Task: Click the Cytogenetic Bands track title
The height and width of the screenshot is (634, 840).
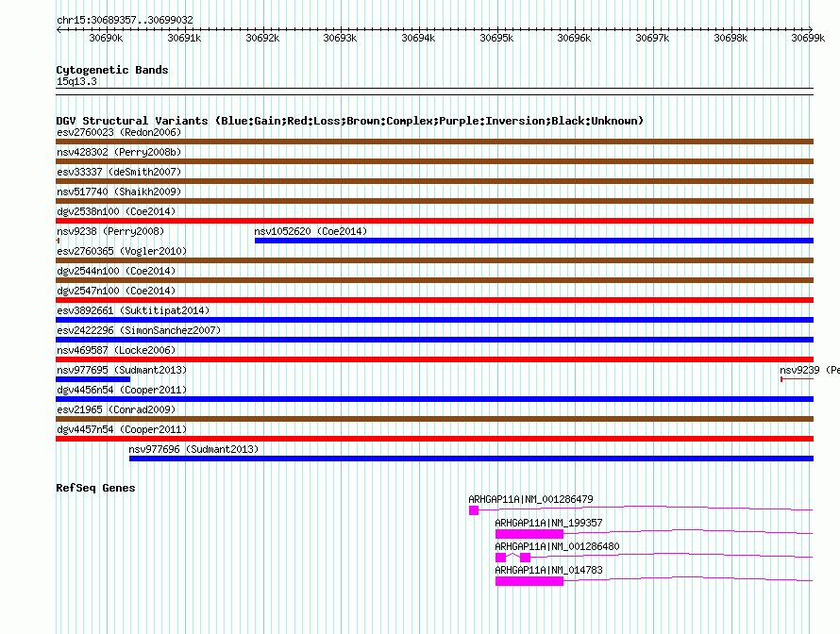Action: 112,70
